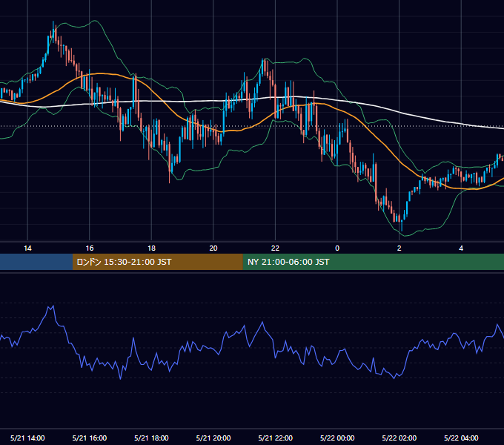The image size is (504, 445).
Task: Click the 5/22 00:00 date label
Action: tap(337, 438)
